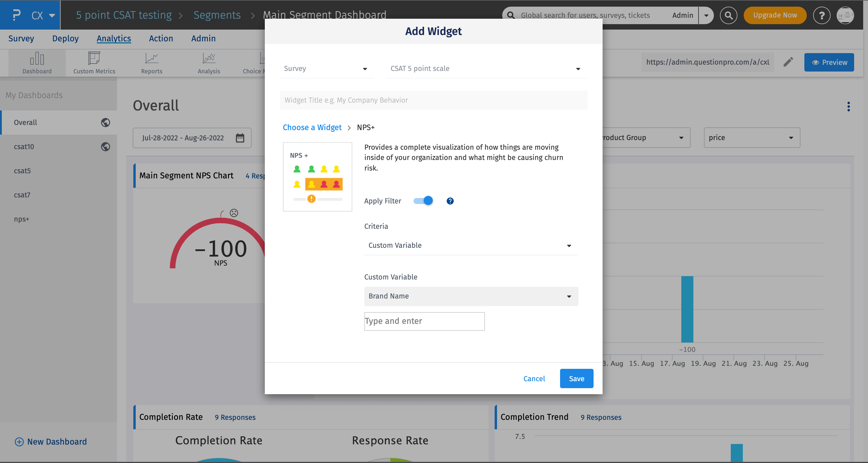Click the global search magnifier icon
This screenshot has height=463, width=868.
(728, 15)
